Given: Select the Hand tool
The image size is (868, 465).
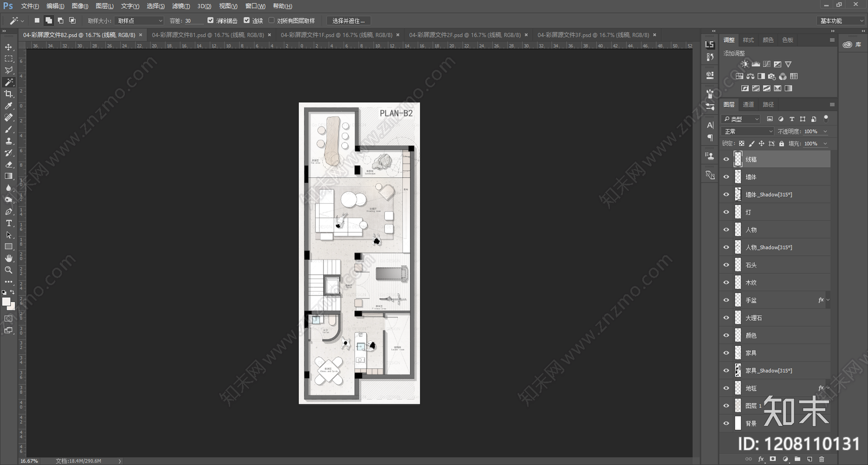Looking at the screenshot, I should 9,259.
